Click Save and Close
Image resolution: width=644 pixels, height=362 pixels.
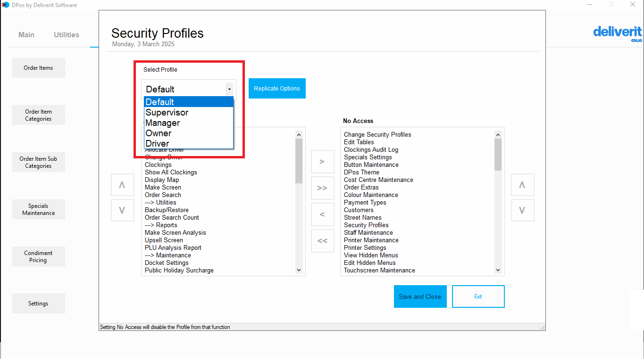point(420,296)
